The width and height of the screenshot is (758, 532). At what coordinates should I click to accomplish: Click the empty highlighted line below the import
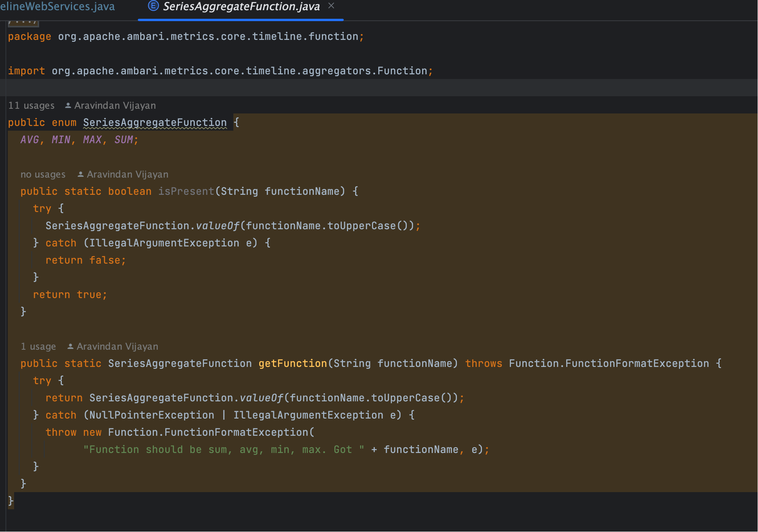tap(379, 88)
